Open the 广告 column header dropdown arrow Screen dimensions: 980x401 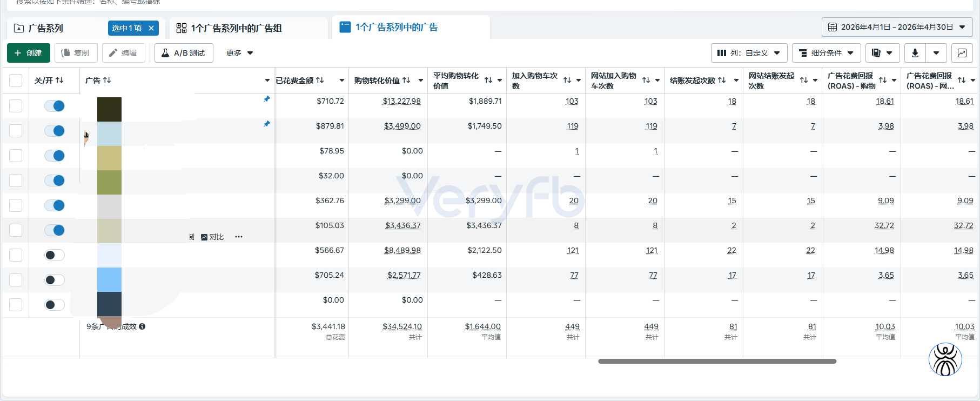click(267, 81)
